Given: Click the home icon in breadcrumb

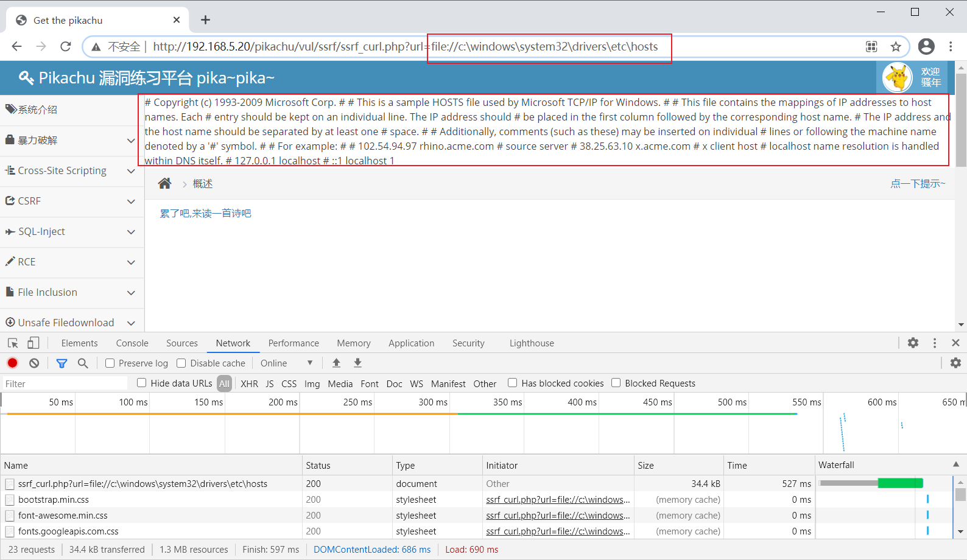Looking at the screenshot, I should pos(164,183).
